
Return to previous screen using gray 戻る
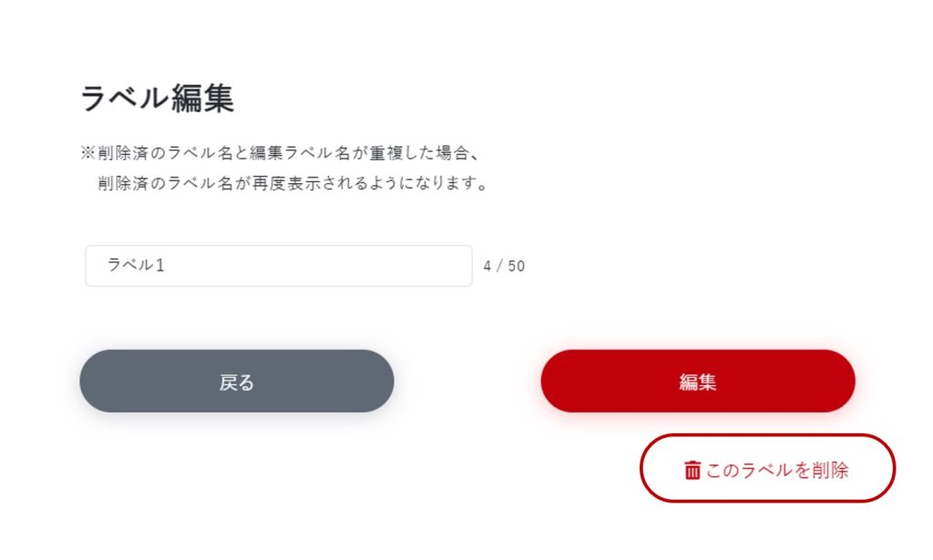[x=237, y=381]
